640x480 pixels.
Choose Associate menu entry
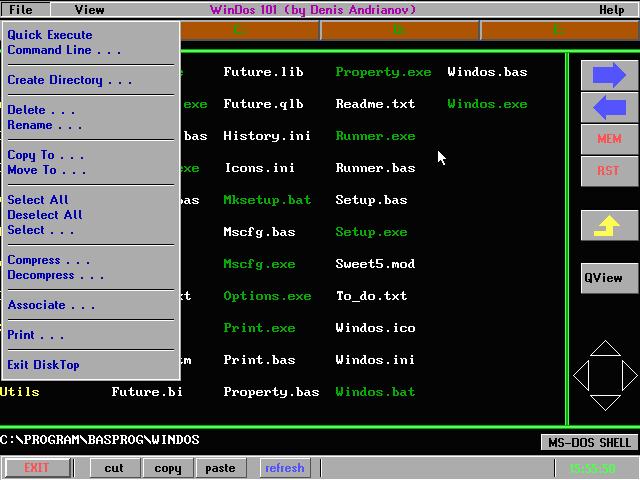tap(51, 305)
